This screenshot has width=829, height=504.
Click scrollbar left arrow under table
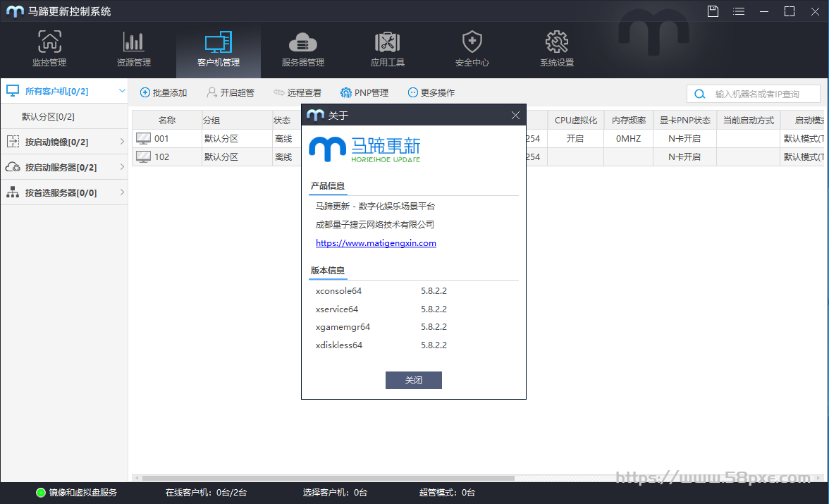[137, 478]
